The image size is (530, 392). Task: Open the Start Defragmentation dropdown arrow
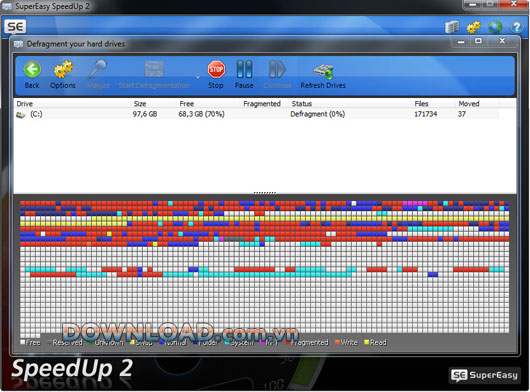[x=198, y=77]
